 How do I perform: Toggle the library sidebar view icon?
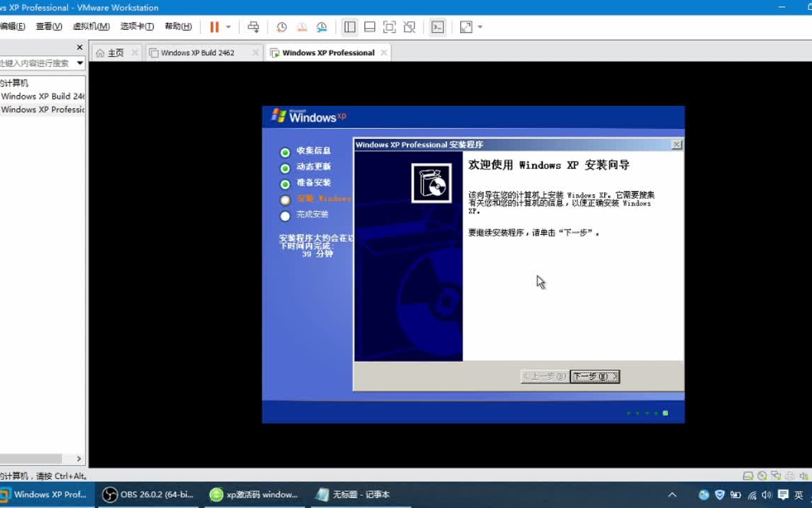pyautogui.click(x=350, y=27)
